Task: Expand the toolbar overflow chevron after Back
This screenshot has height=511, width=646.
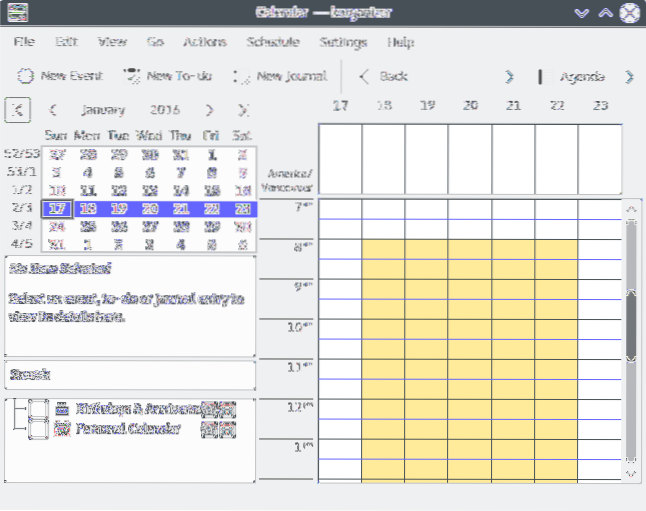Action: [509, 76]
